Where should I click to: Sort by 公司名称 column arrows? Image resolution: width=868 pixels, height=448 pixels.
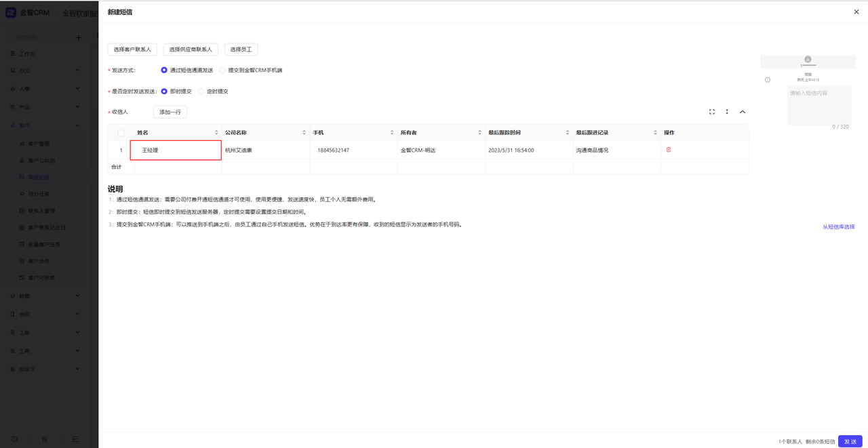(304, 132)
